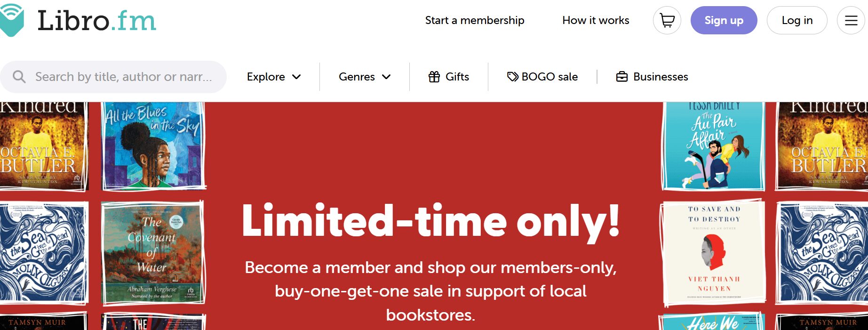
Task: Click the BOGO sale tag icon
Action: click(x=512, y=77)
